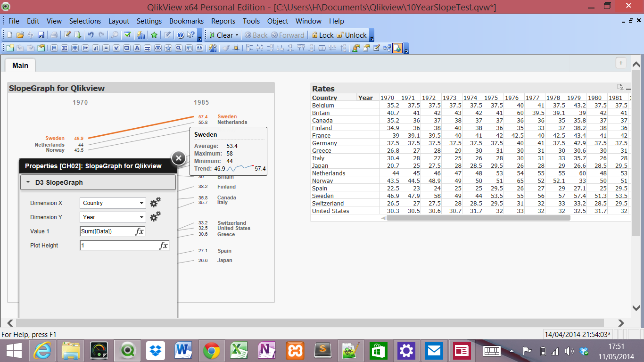Create a new document with New icon
This screenshot has width=644, height=362.
(x=10, y=35)
